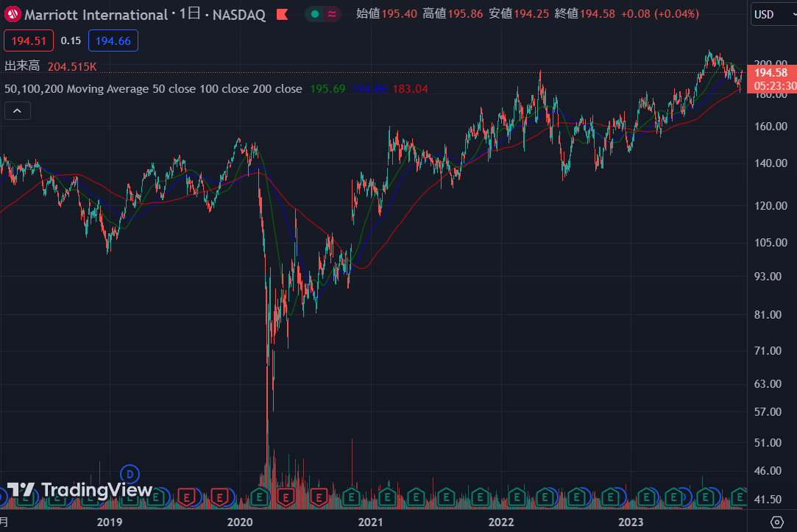Select the 出来高 volume indicator legend
Screen dimensions: 797x532
click(x=22, y=66)
